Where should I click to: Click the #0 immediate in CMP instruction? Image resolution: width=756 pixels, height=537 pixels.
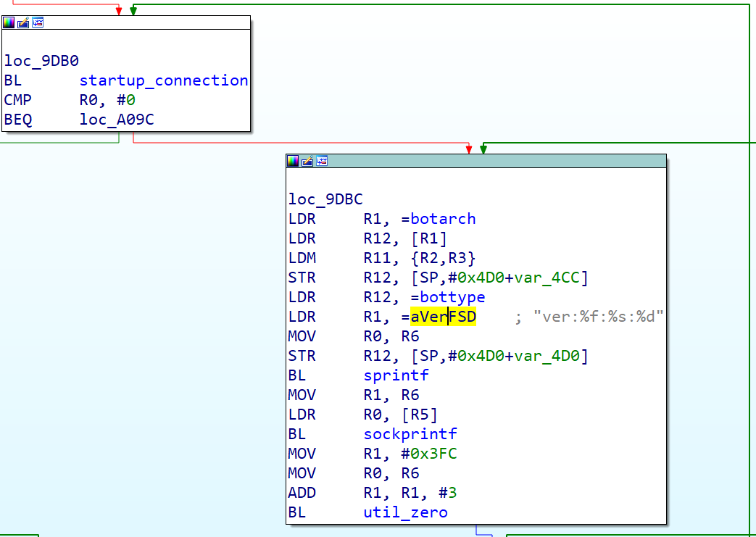126,100
